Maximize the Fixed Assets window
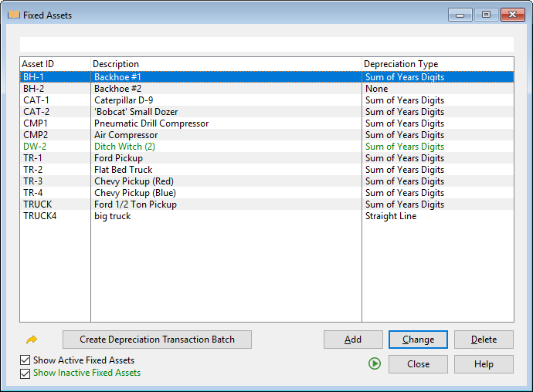This screenshot has height=392, width=533. [486, 15]
